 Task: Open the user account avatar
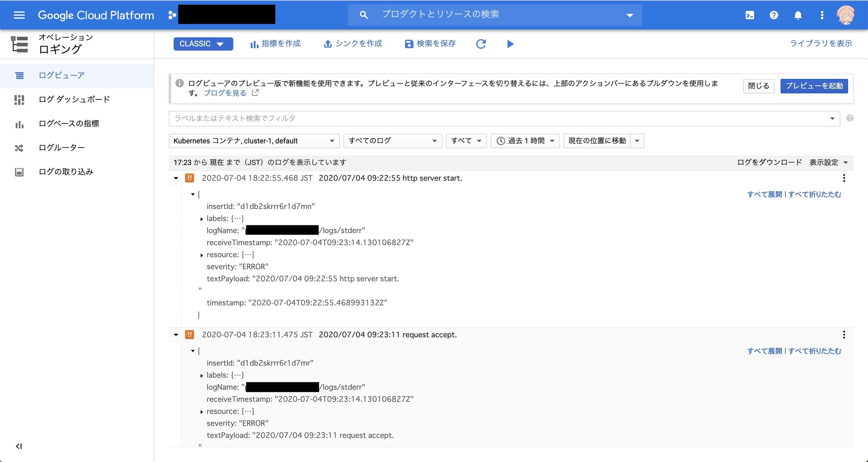[x=846, y=15]
